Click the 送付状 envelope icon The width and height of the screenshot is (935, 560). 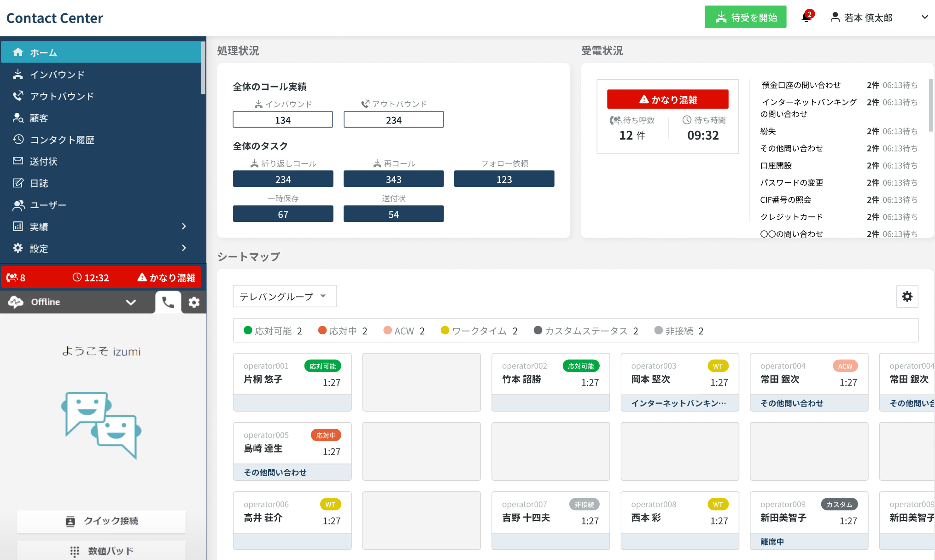(x=18, y=161)
